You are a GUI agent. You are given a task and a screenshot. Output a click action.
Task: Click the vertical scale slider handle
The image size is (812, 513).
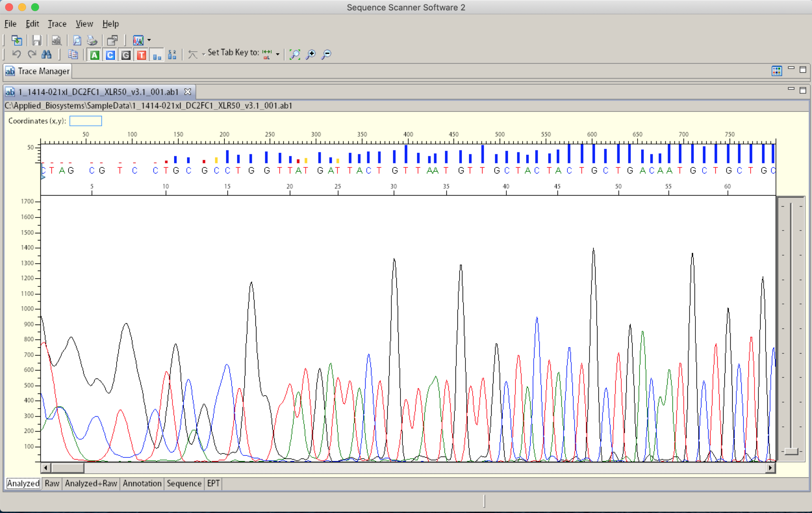pos(791,451)
